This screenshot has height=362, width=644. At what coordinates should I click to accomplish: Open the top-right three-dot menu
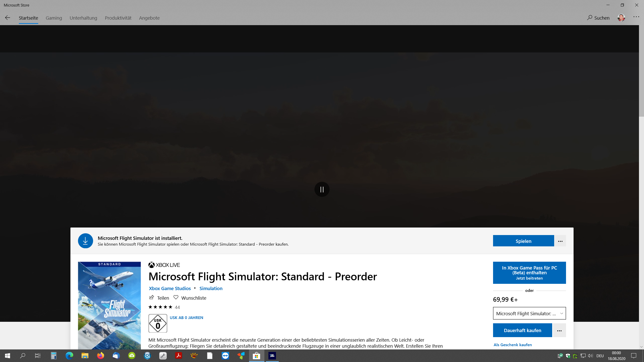coord(636,17)
